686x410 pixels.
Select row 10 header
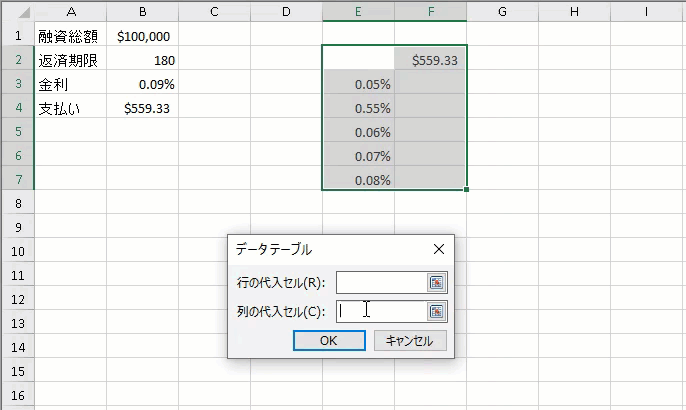[x=17, y=251]
